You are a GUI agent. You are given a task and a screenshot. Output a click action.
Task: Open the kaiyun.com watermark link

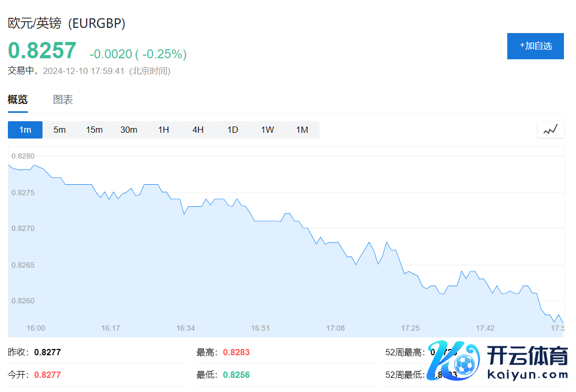coord(527,375)
